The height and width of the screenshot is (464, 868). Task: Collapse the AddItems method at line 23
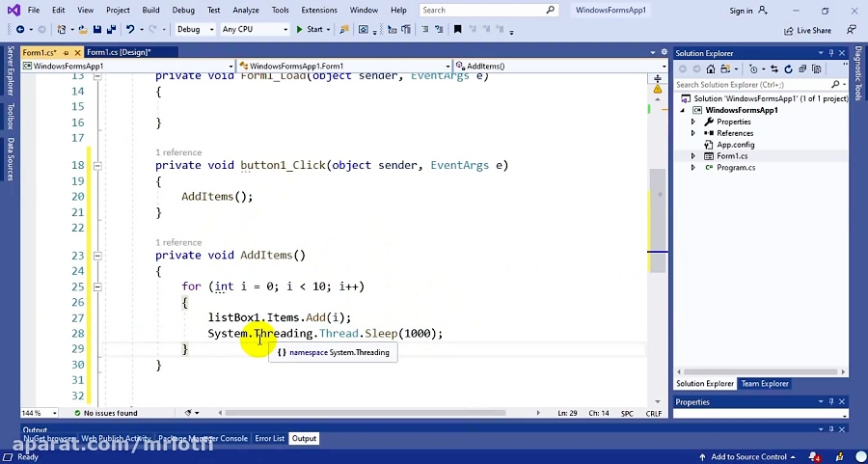97,256
